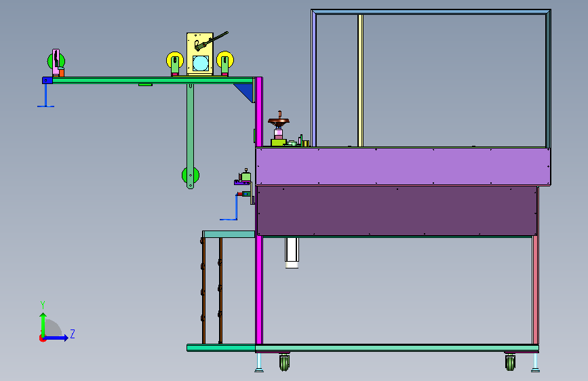Select the orange block at far left
Viewport: 588px width, 381px height.
pyautogui.click(x=62, y=72)
